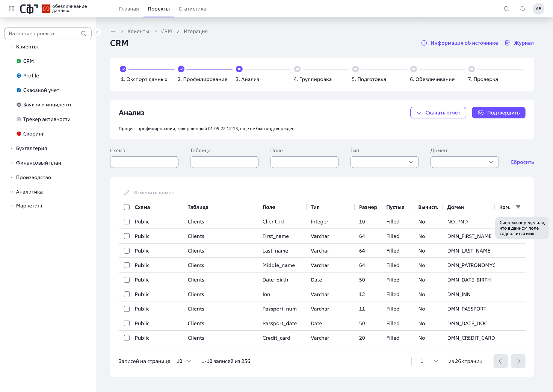Switch to the Статистика tab
The image size is (553, 392).
(x=192, y=9)
